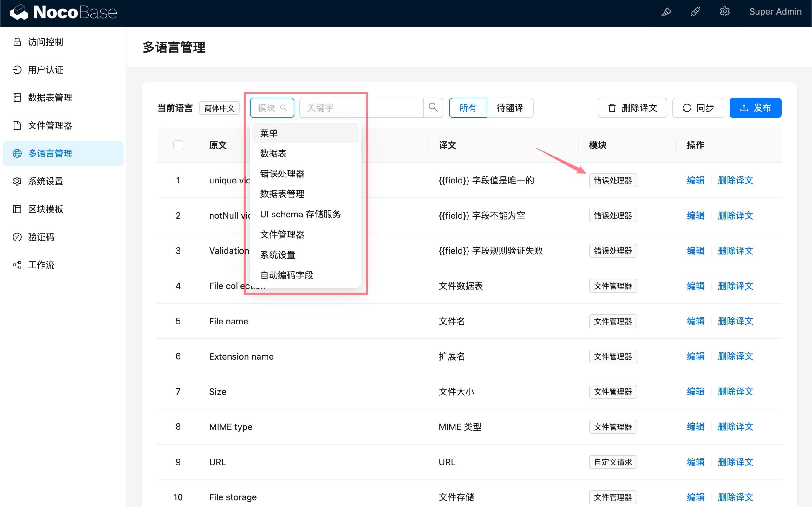Select the 所有 filter option
The height and width of the screenshot is (507, 812).
click(x=468, y=108)
